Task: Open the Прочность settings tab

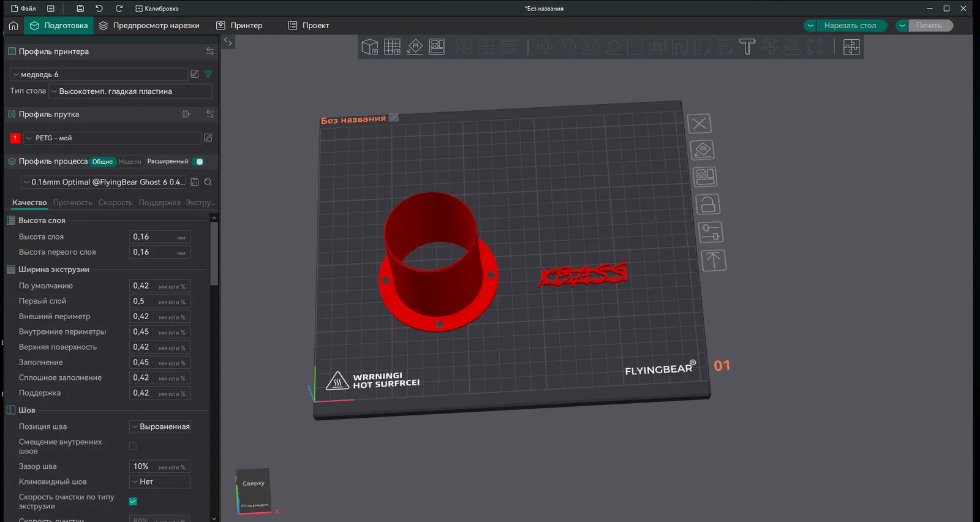Action: (72, 203)
